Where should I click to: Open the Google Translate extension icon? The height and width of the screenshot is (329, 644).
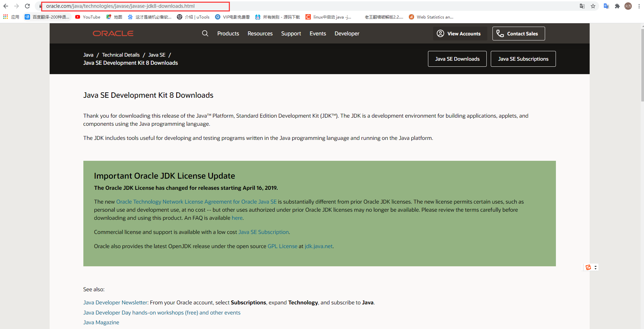(607, 6)
